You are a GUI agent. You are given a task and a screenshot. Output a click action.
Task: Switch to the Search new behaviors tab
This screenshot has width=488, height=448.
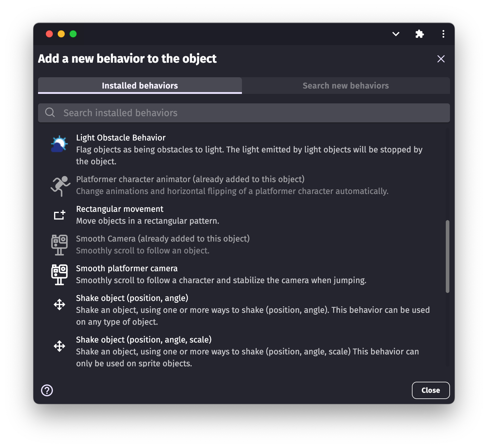point(346,86)
